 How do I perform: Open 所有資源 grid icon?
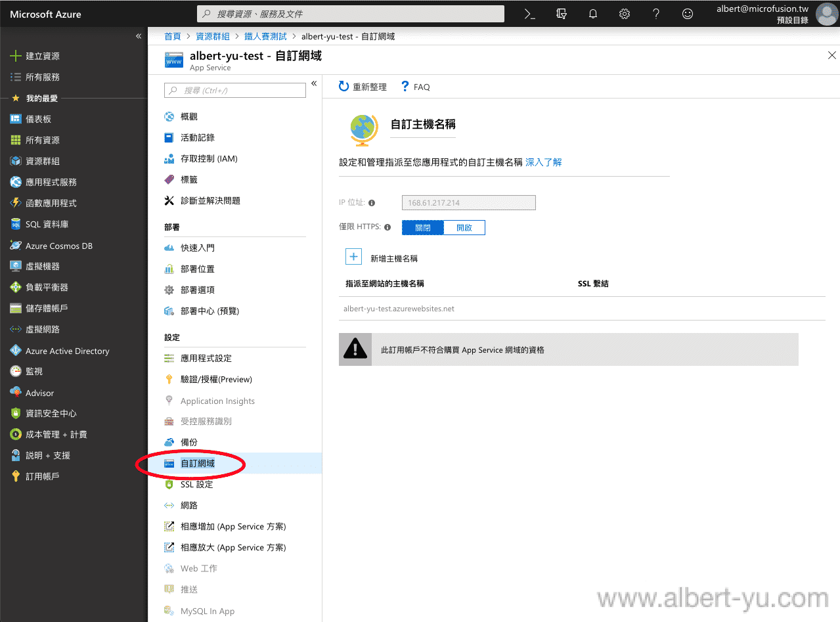16,140
